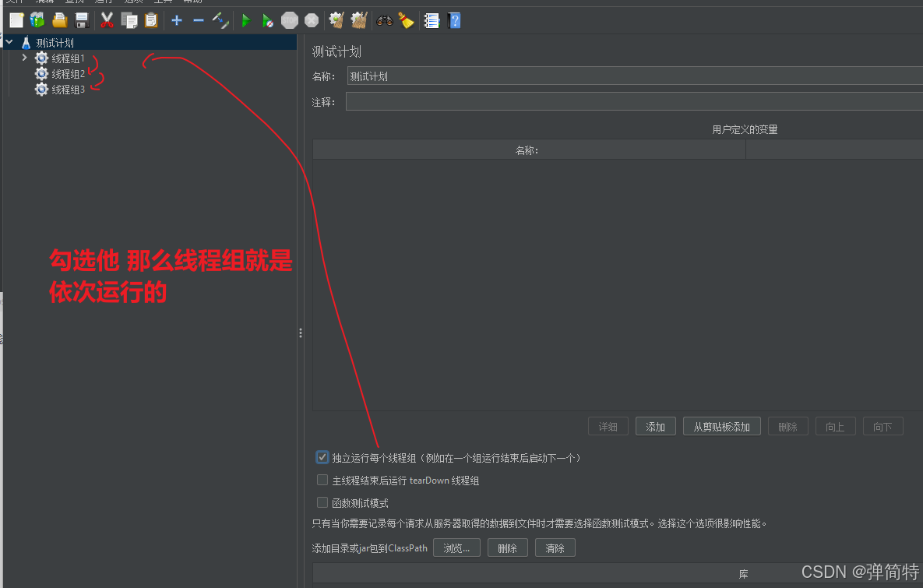The height and width of the screenshot is (588, 923).
Task: Click the 从剪贴板添加 button
Action: pos(721,426)
